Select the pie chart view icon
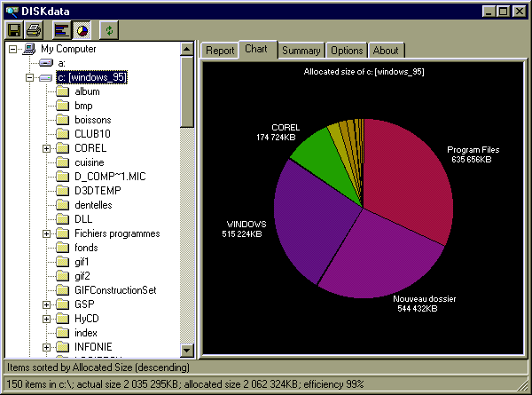The height and width of the screenshot is (395, 532). click(81, 29)
